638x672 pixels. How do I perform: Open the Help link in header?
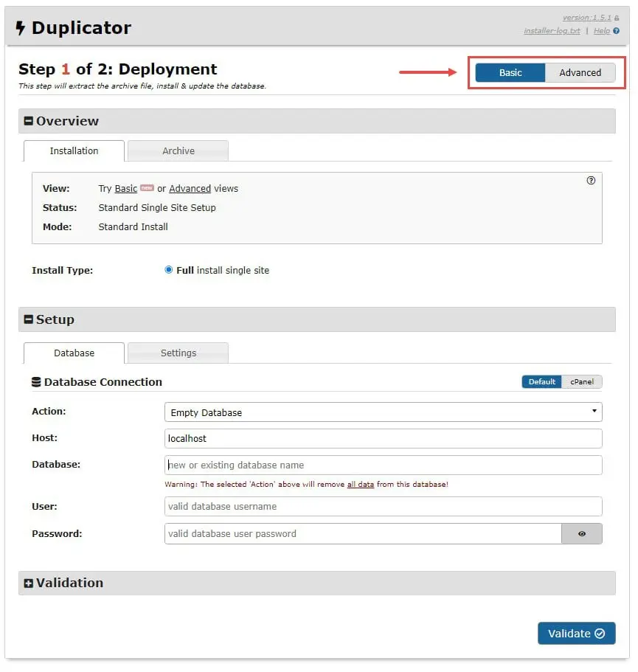coord(602,31)
